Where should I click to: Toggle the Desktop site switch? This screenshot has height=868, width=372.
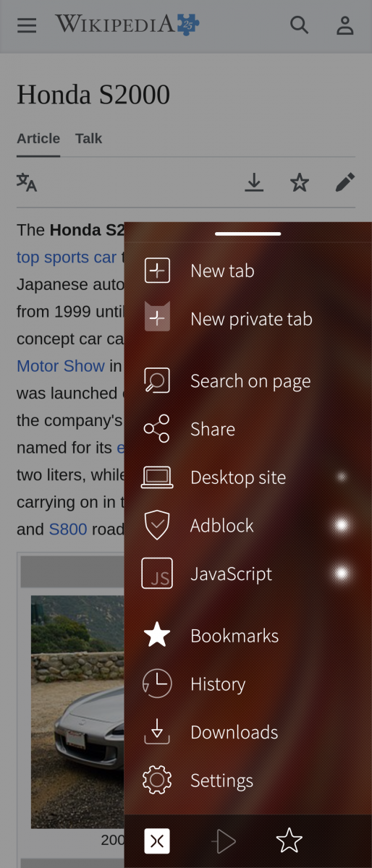tap(341, 477)
